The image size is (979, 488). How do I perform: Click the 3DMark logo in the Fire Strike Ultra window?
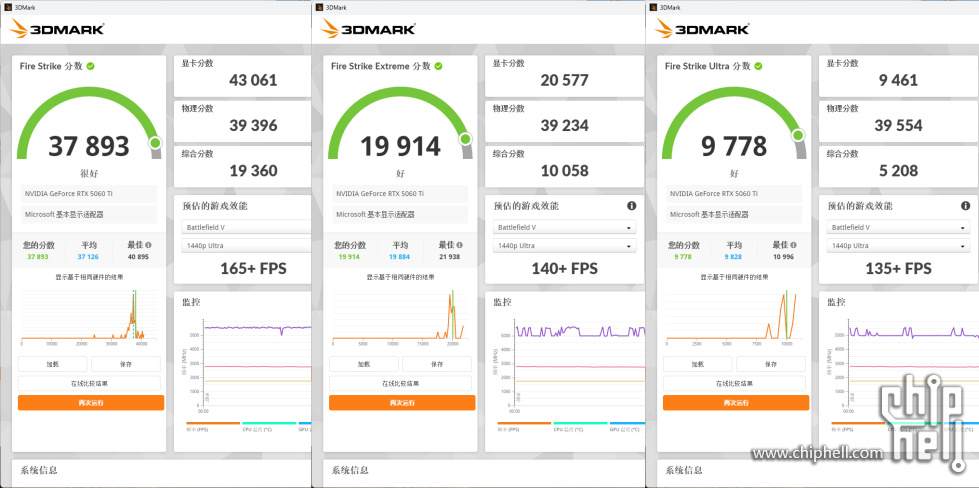(702, 28)
